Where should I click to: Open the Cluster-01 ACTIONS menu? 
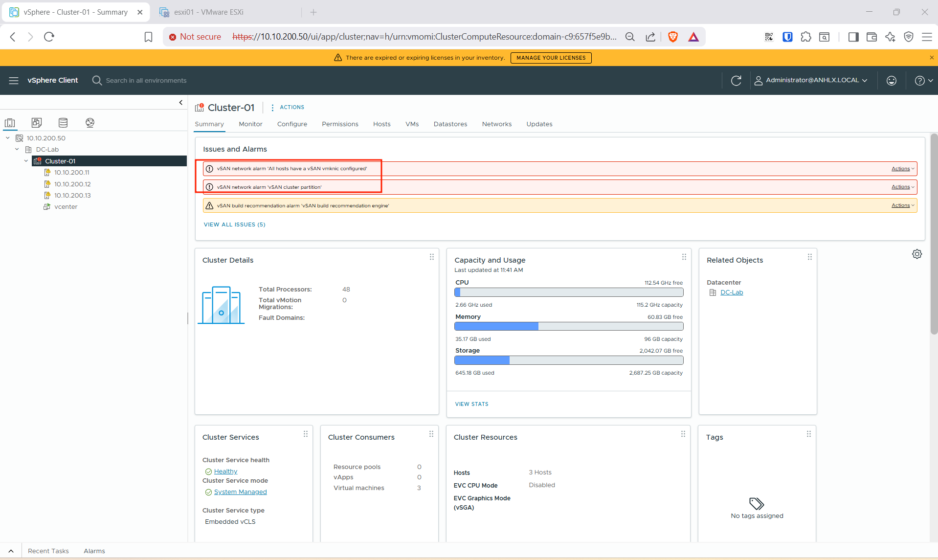point(288,107)
